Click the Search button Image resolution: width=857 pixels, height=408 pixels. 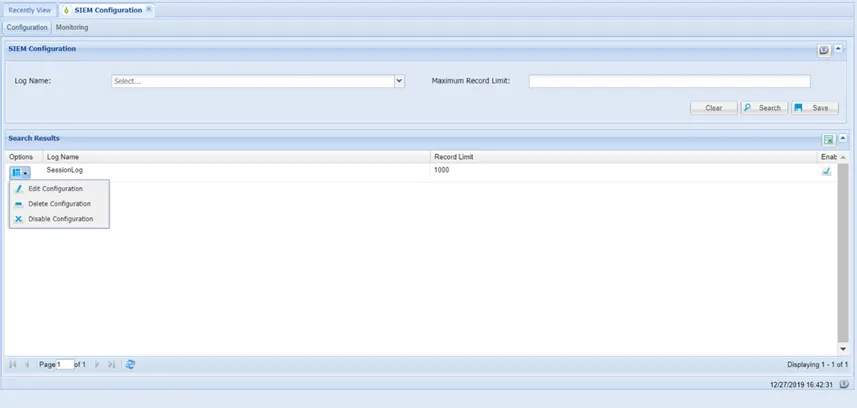pos(764,108)
